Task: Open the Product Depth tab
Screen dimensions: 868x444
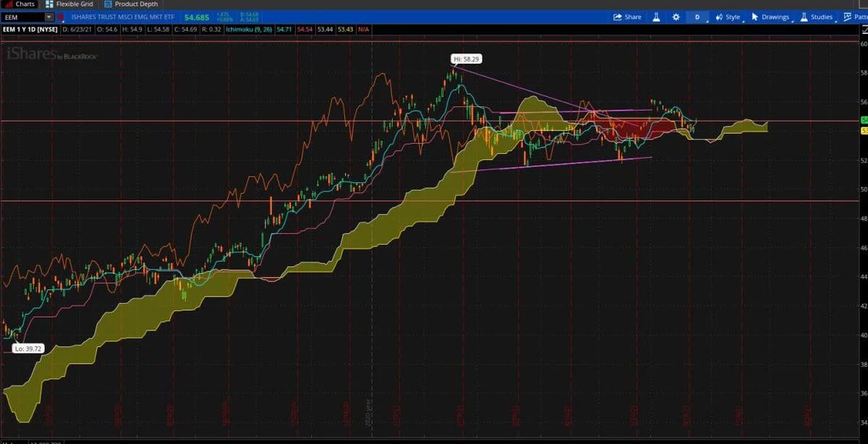Action: click(131, 4)
